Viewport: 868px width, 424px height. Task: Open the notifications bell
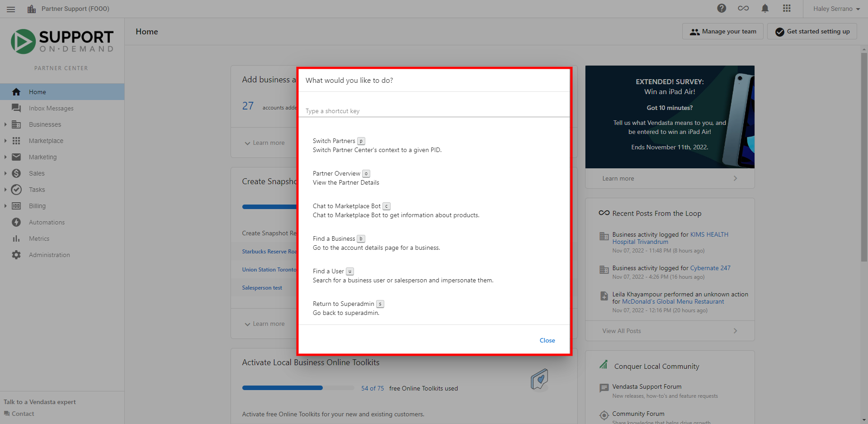point(765,8)
